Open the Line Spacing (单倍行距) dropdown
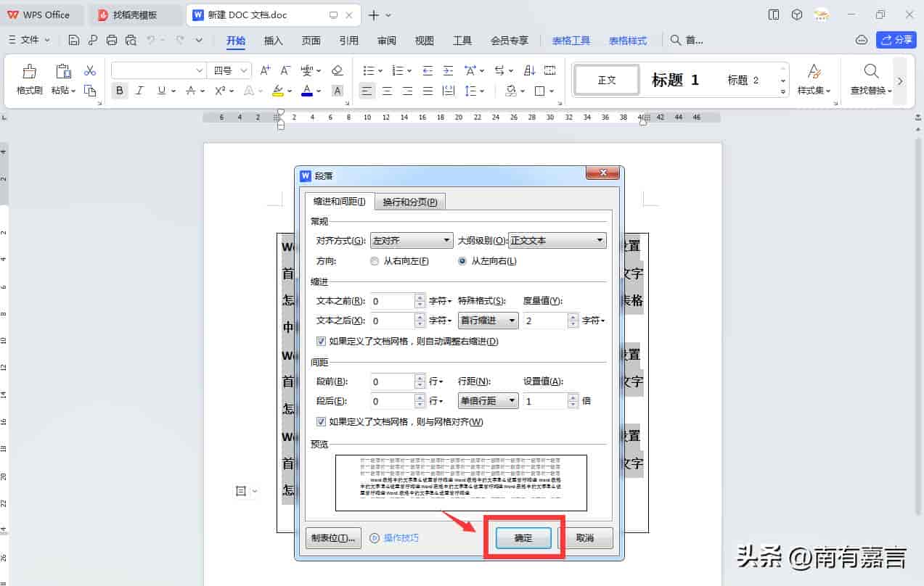924x586 pixels. 488,401
